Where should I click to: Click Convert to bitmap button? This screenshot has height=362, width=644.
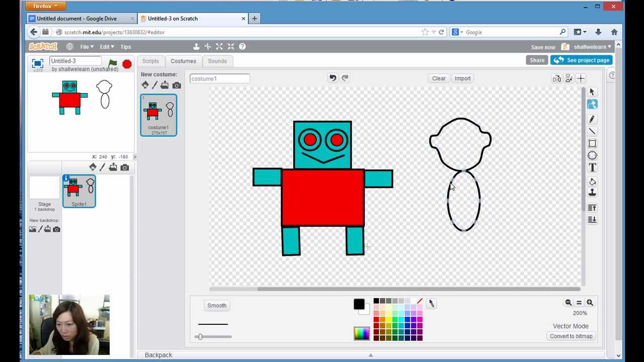tap(571, 336)
